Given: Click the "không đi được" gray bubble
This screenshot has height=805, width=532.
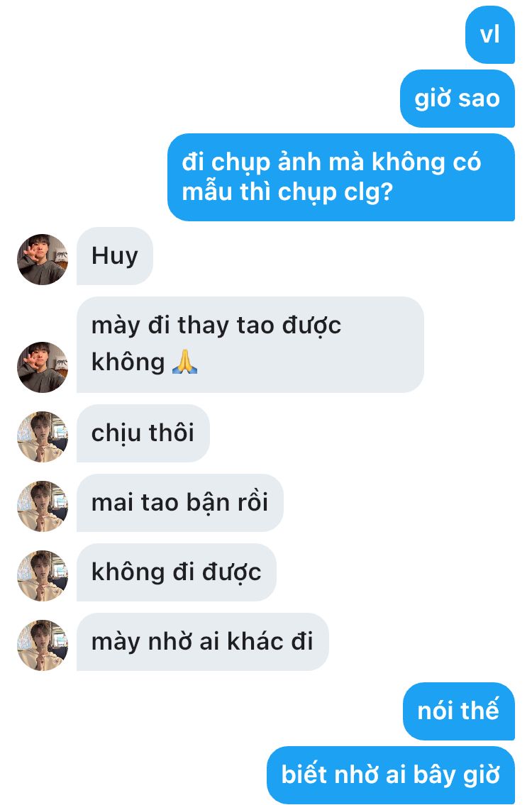Looking at the screenshot, I should tap(176, 572).
